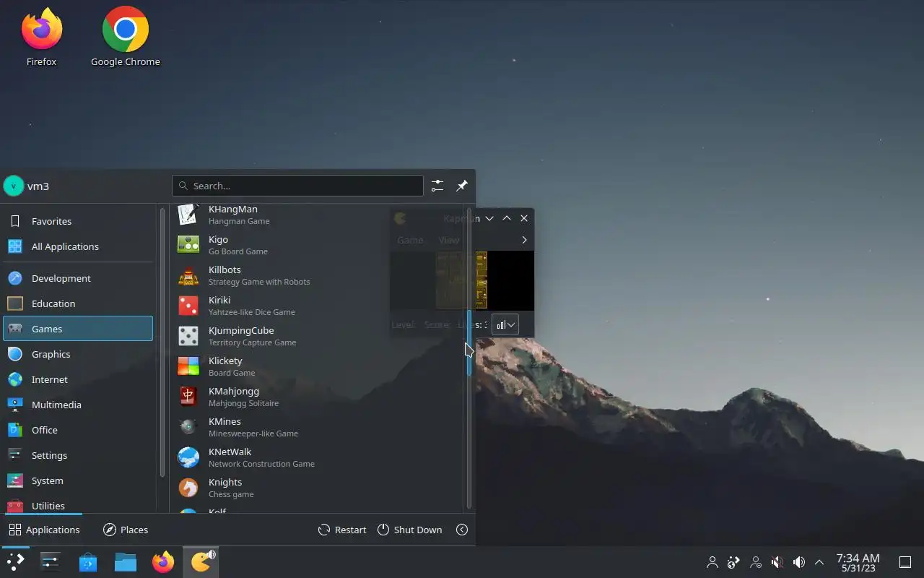
Task: Show All Applications category
Action: click(78, 246)
